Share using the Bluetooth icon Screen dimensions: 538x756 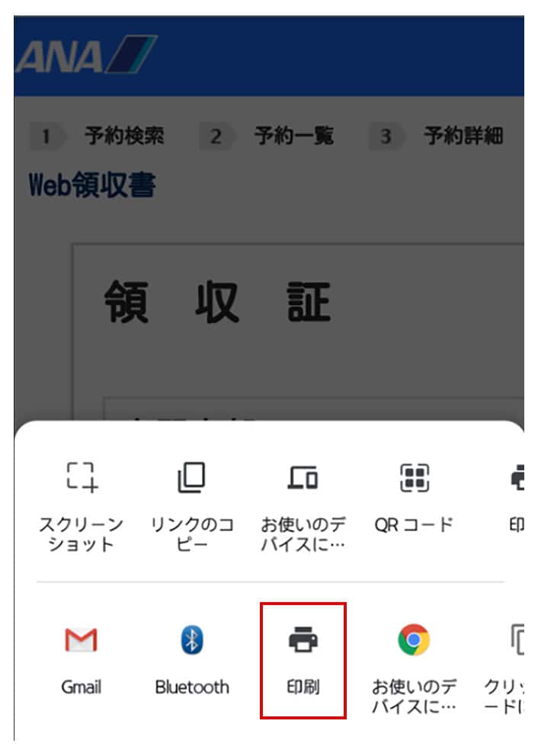click(x=192, y=640)
